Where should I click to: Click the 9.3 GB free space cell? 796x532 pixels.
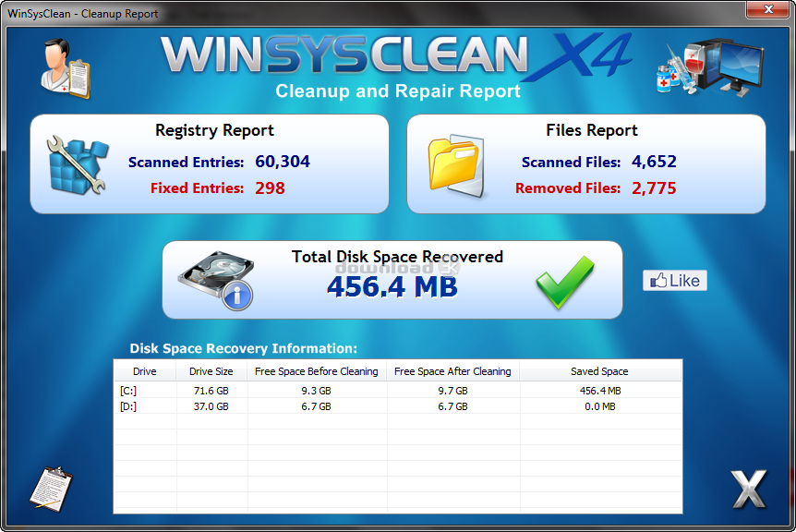pyautogui.click(x=316, y=391)
